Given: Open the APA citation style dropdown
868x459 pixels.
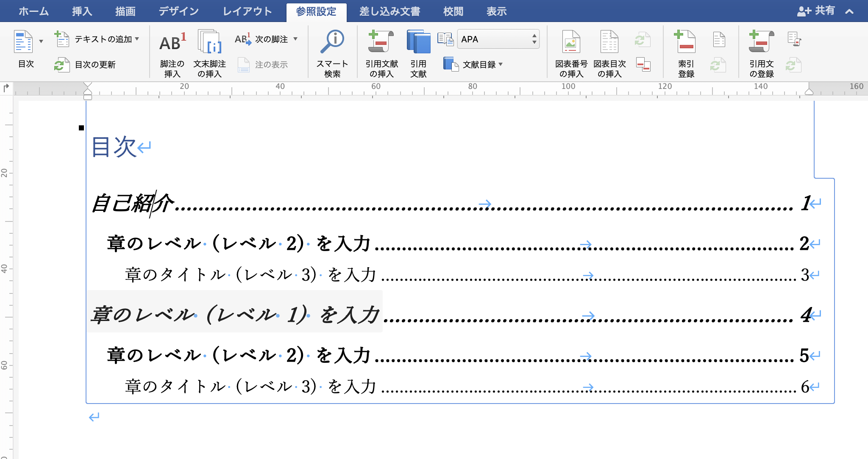Looking at the screenshot, I should click(x=498, y=39).
